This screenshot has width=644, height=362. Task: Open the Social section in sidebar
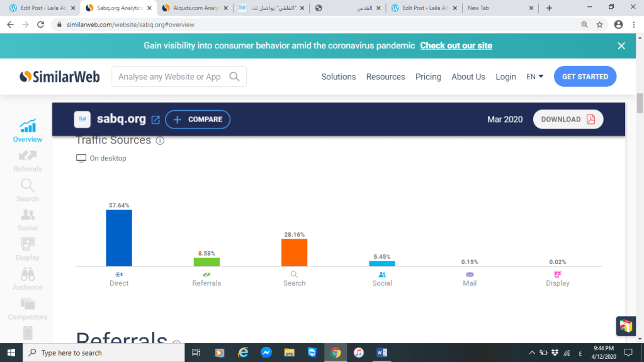[x=28, y=219]
